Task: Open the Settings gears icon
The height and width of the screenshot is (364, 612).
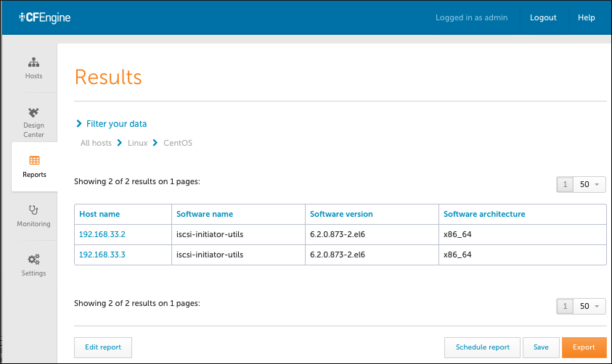Action: tap(33, 259)
